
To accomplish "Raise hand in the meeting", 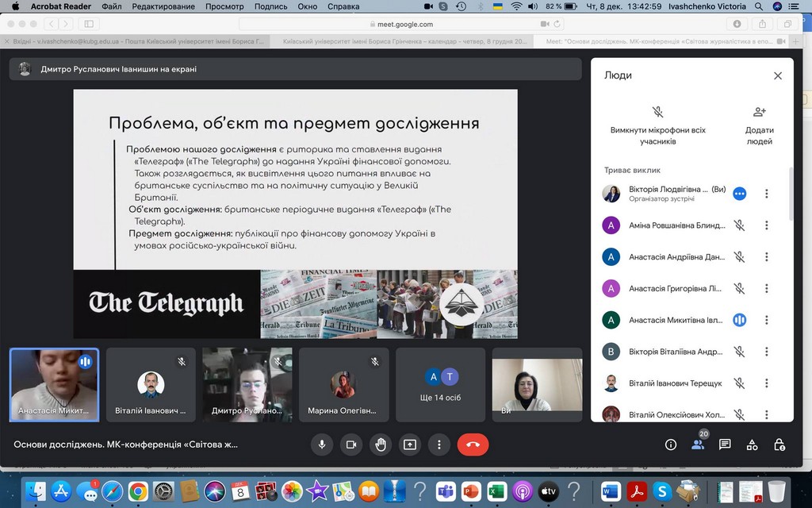I will [x=381, y=444].
